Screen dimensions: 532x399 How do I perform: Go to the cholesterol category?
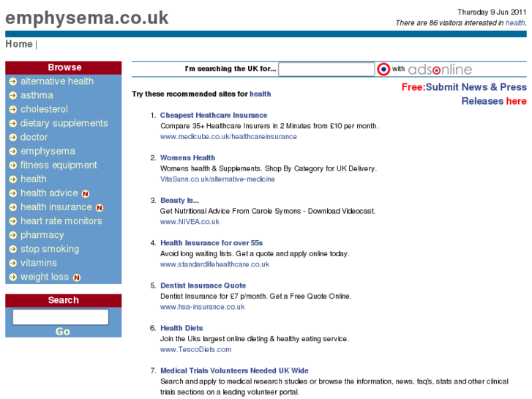tap(44, 109)
